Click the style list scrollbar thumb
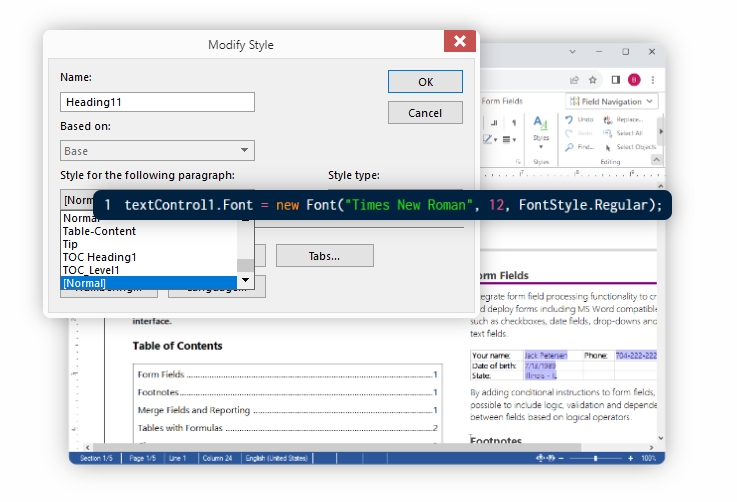The image size is (737, 502). tap(245, 266)
